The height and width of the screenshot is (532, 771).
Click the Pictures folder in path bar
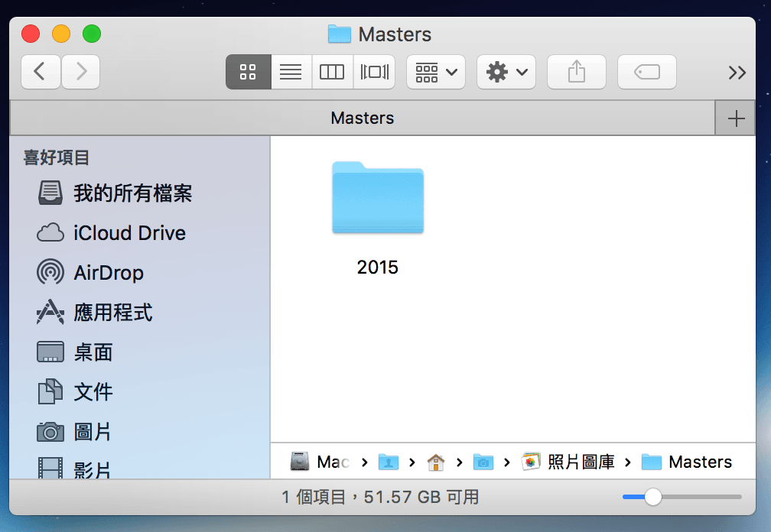click(x=483, y=462)
